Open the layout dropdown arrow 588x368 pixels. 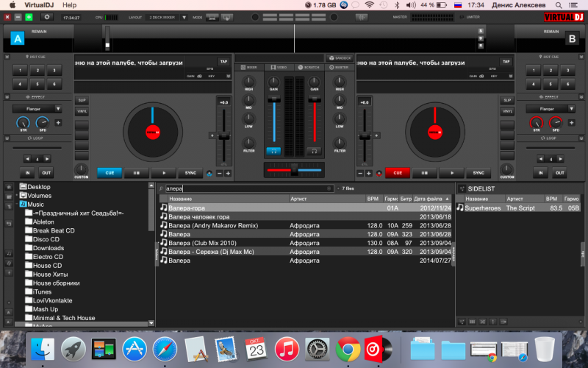tap(184, 18)
